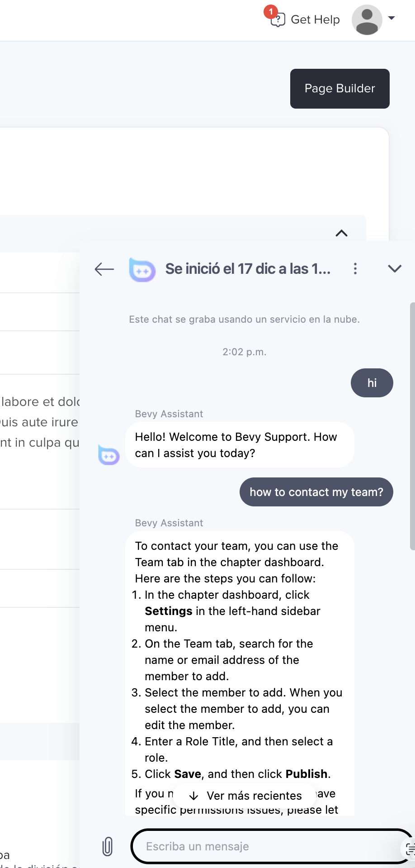Collapse the section using the up chevron
Image resolution: width=415 pixels, height=868 pixels.
[x=341, y=233]
